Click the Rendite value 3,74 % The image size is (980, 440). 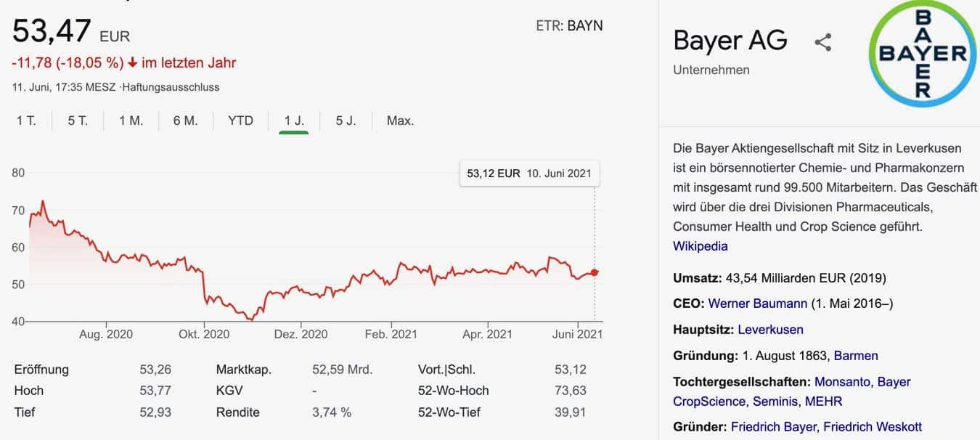coord(332,412)
